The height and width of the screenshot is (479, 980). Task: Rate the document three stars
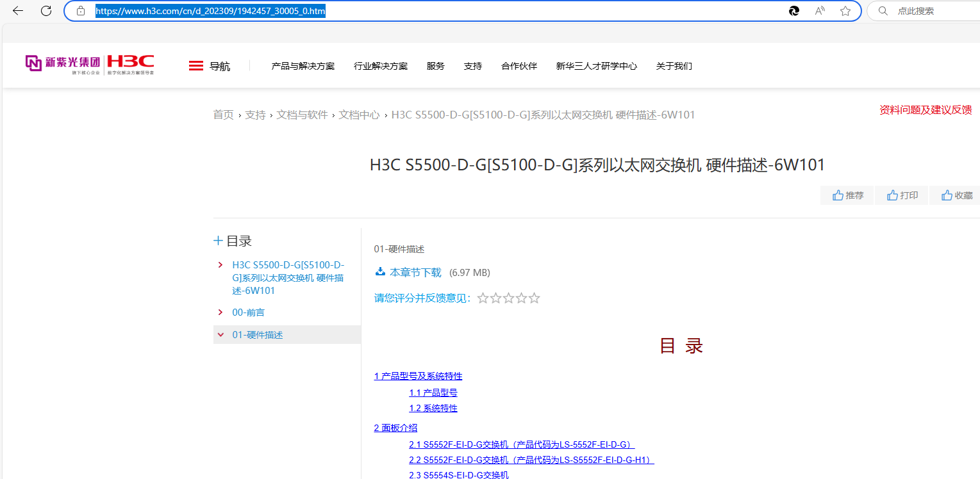pyautogui.click(x=509, y=298)
